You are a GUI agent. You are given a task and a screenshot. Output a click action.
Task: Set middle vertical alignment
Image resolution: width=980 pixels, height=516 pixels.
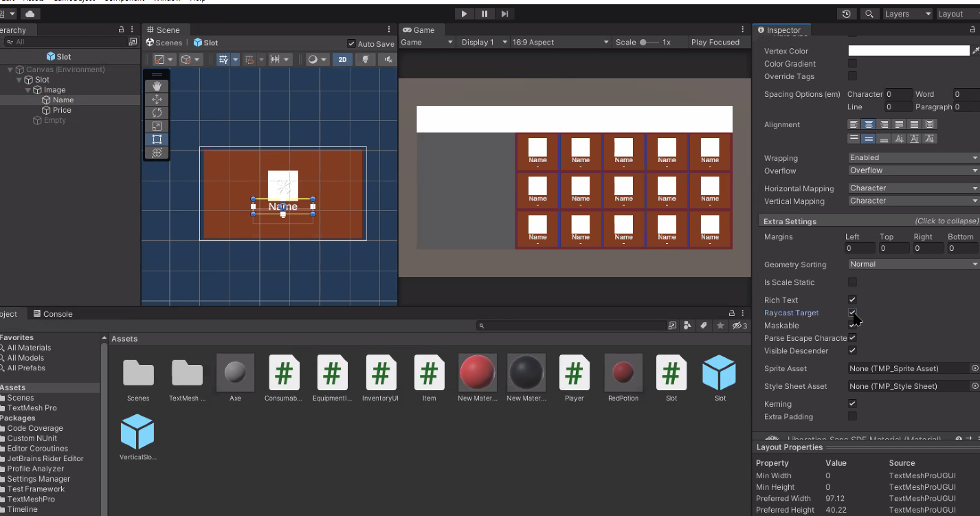pos(869,138)
